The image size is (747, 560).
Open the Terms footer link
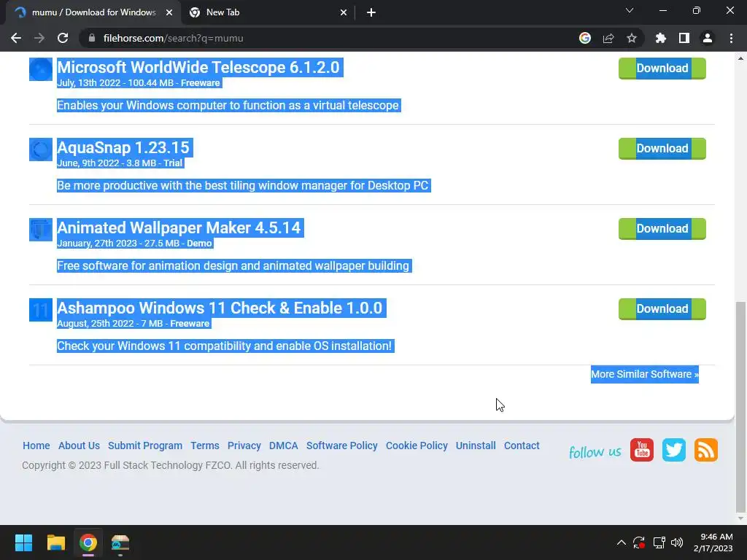coord(205,446)
